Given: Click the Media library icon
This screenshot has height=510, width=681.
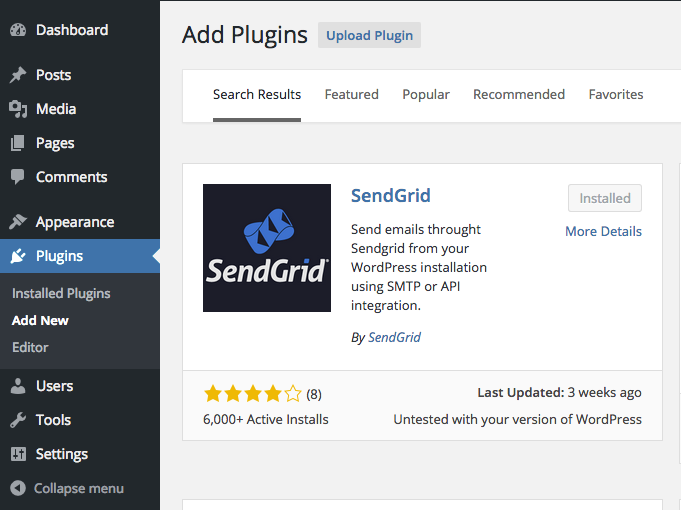Looking at the screenshot, I should tap(18, 109).
